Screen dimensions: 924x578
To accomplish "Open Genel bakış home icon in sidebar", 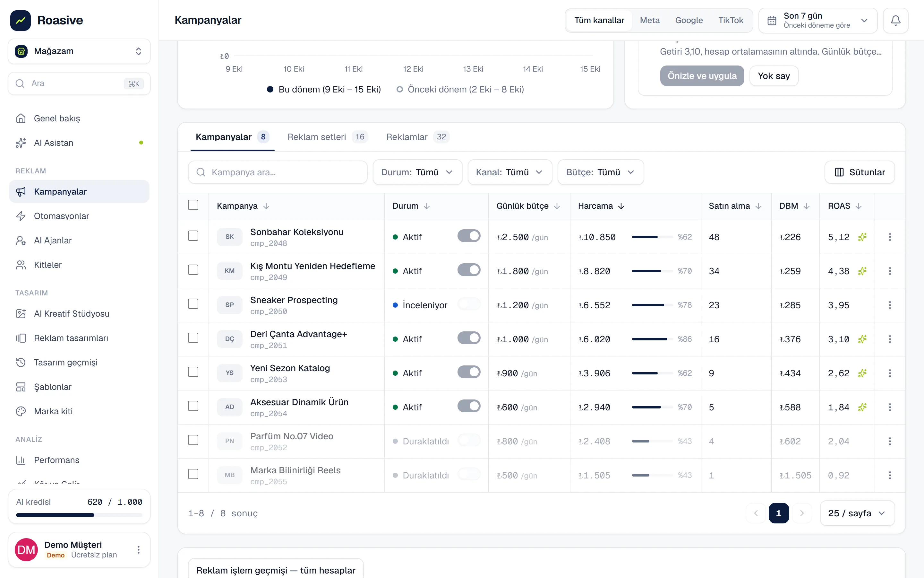I will [x=21, y=118].
